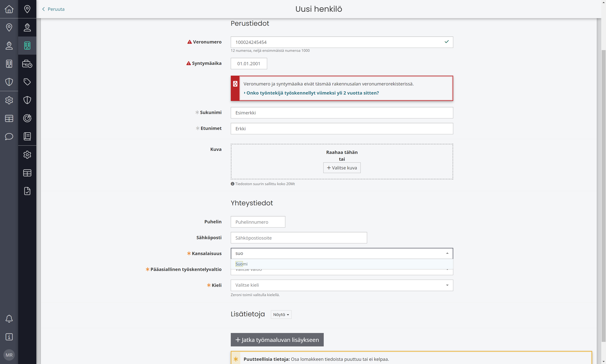Image resolution: width=606 pixels, height=364 pixels.
Task: Click the Valitse kuva button
Action: tap(342, 168)
